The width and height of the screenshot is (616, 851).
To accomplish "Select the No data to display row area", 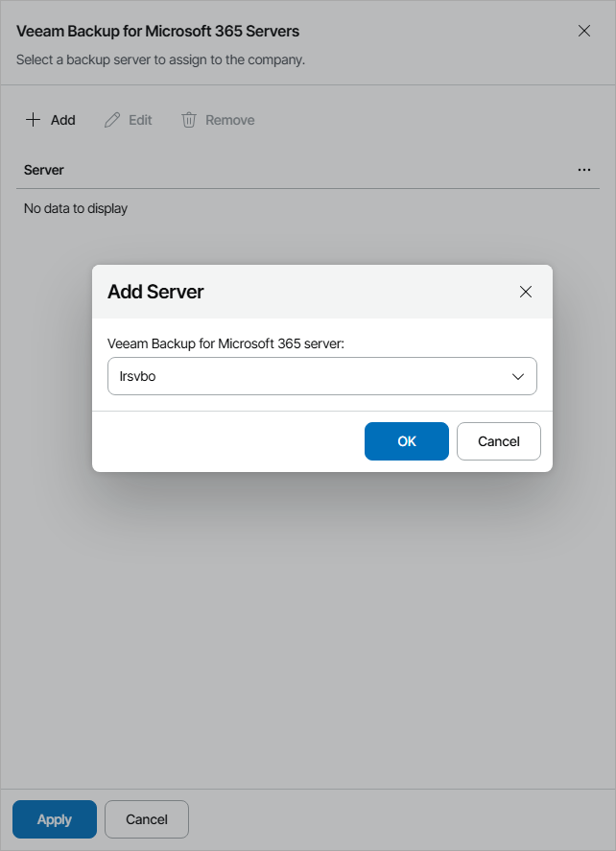I will click(x=75, y=208).
